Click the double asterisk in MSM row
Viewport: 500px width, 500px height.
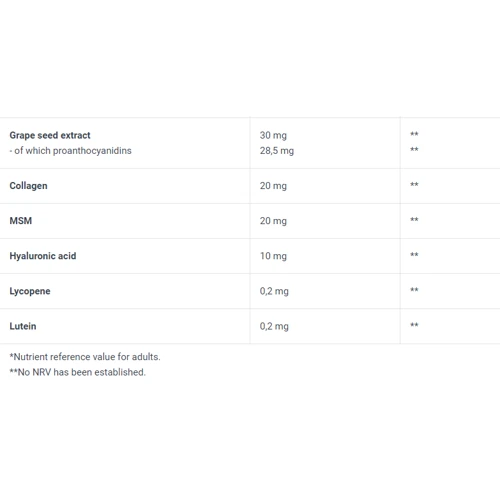(414, 219)
